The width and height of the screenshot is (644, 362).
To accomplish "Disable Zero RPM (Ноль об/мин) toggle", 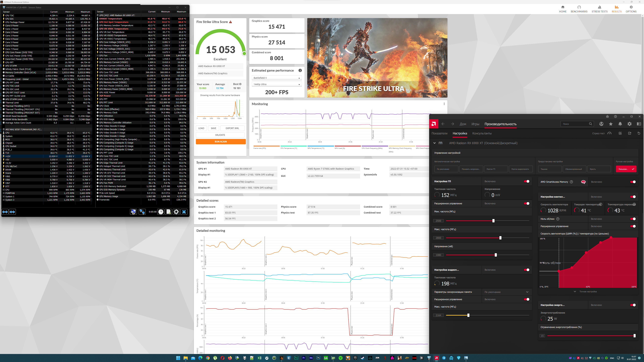I will pos(633,219).
